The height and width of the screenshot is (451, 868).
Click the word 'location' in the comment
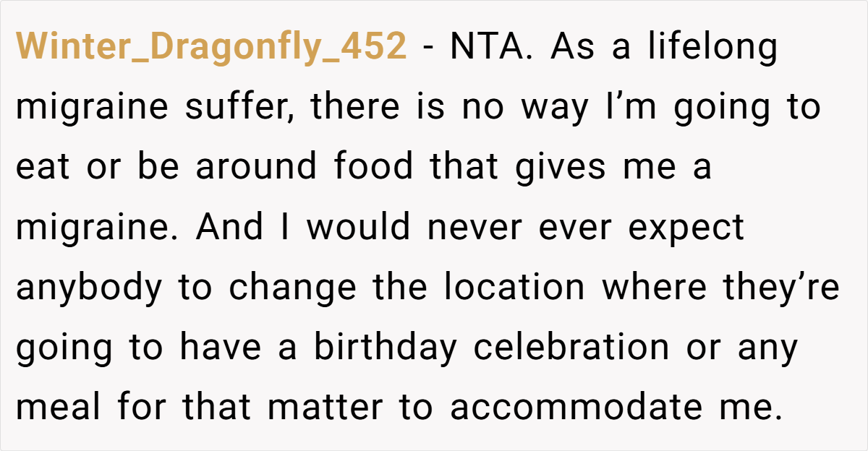pos(514,288)
